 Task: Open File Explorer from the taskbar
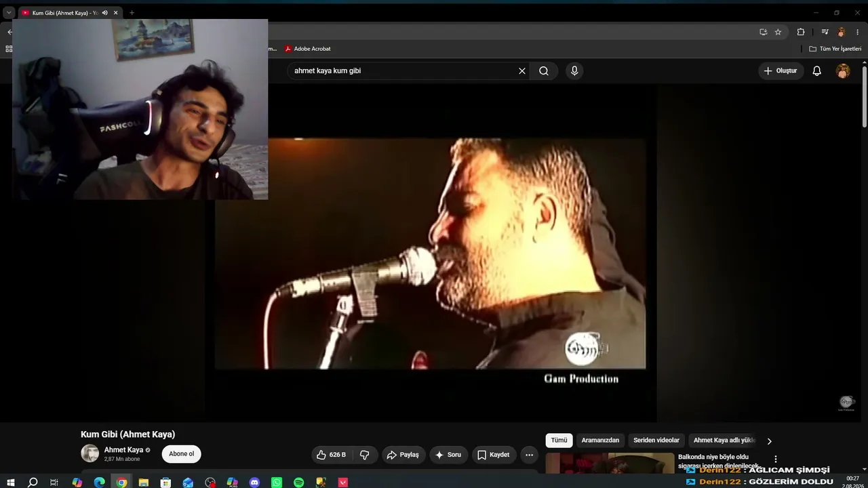pyautogui.click(x=144, y=483)
